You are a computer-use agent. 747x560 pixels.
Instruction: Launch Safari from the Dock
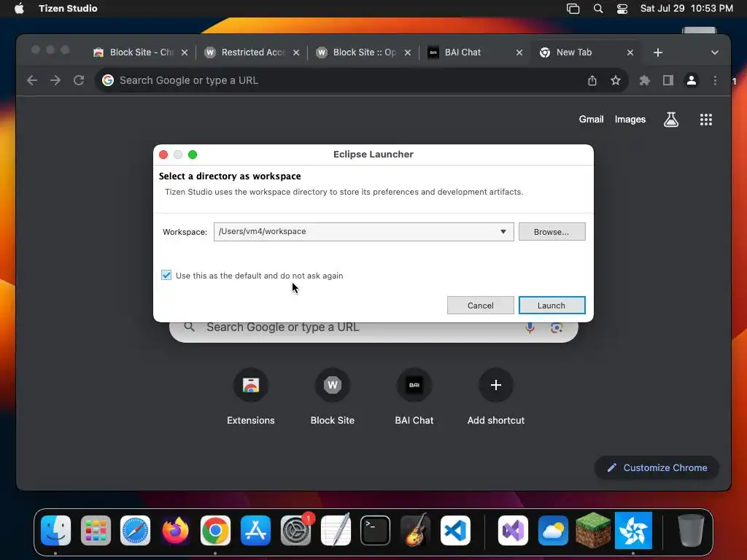click(135, 530)
